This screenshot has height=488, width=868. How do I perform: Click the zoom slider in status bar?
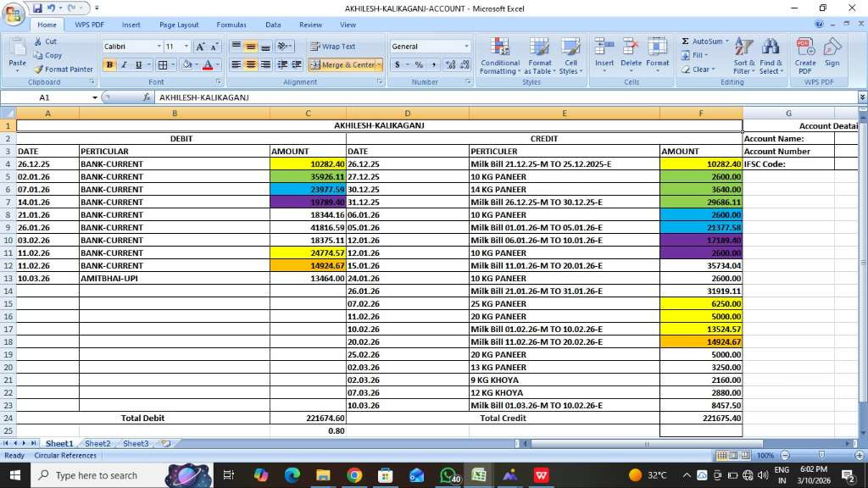click(x=822, y=455)
